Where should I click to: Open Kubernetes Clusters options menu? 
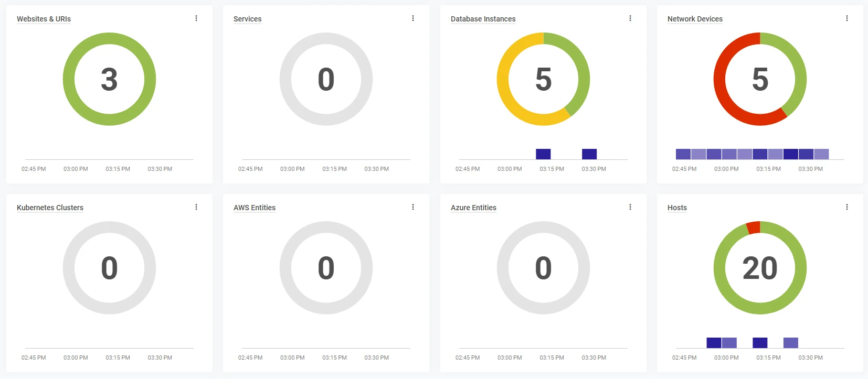(196, 207)
